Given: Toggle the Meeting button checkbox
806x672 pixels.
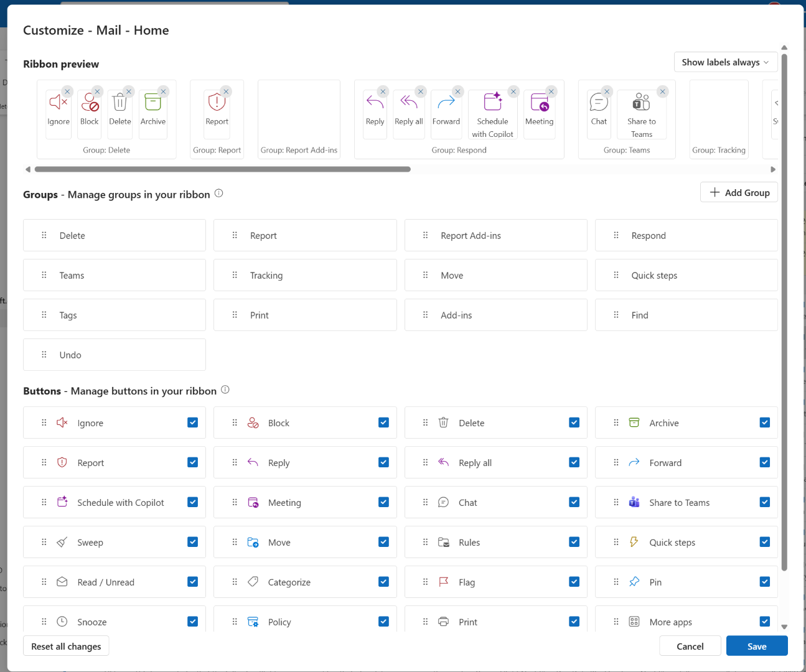Looking at the screenshot, I should tap(383, 502).
